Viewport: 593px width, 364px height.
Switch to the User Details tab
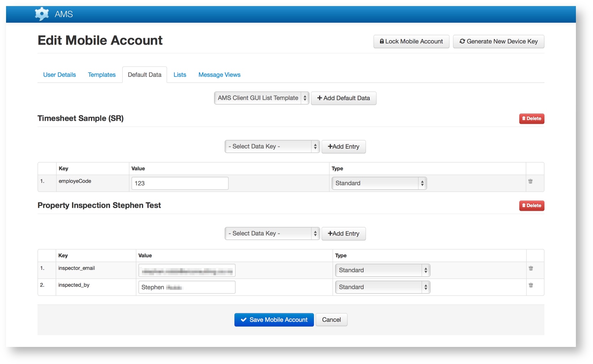(x=59, y=75)
